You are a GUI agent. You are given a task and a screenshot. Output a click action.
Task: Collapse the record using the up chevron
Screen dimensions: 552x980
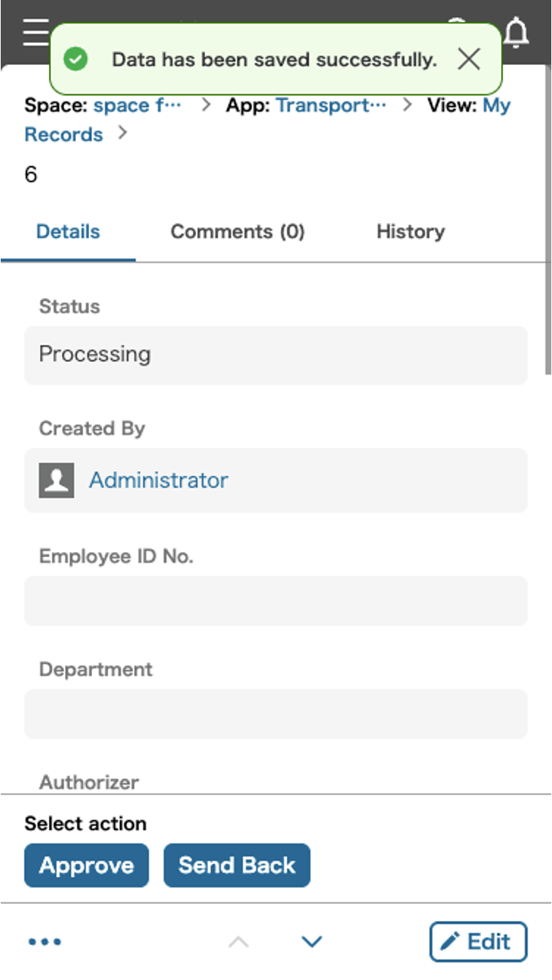239,941
